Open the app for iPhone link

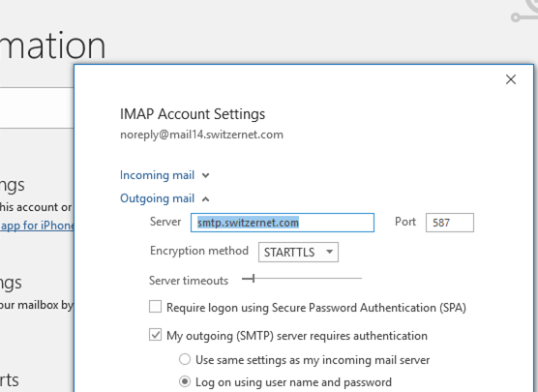click(x=37, y=226)
